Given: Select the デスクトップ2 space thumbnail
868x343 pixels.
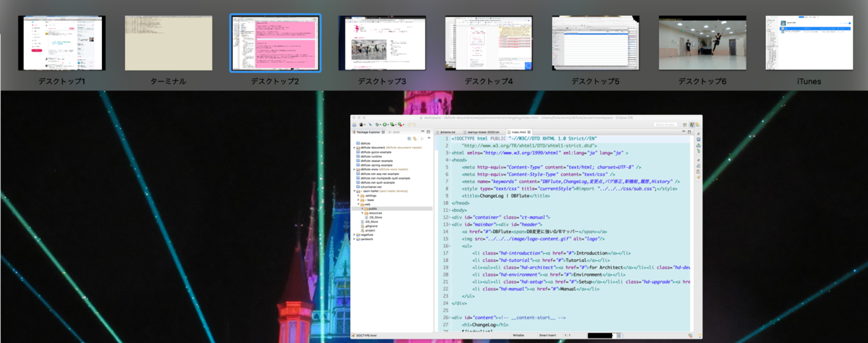Looking at the screenshot, I should 276,43.
